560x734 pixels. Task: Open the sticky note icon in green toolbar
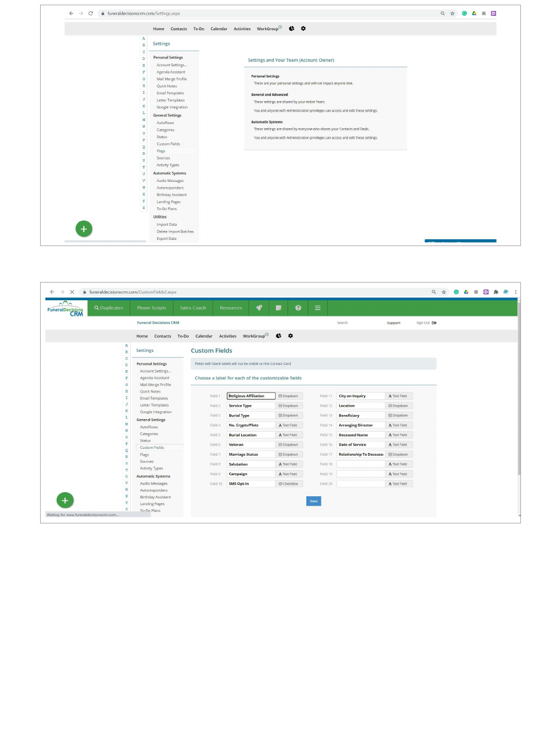coord(278,308)
